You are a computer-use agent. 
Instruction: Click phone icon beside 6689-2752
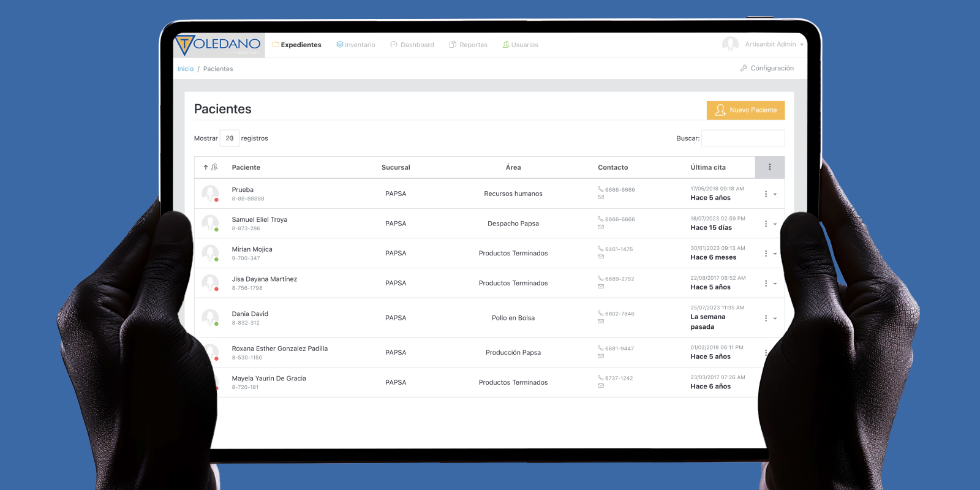click(601, 279)
